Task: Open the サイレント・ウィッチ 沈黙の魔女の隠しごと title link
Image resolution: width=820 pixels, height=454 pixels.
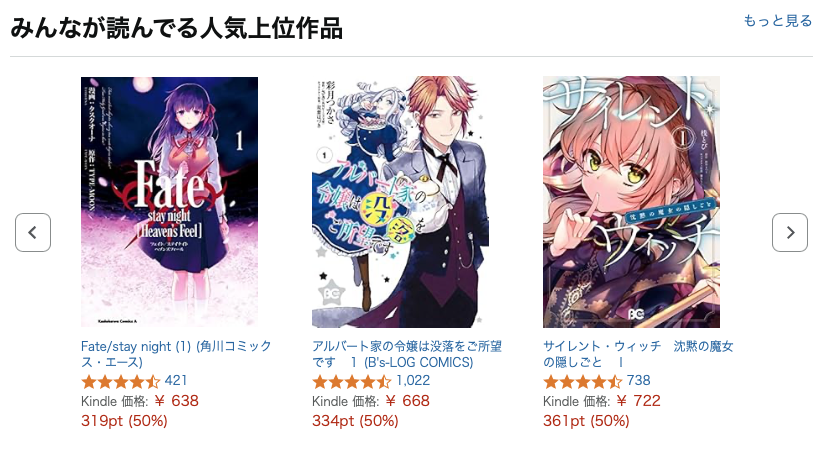Action: tap(638, 354)
